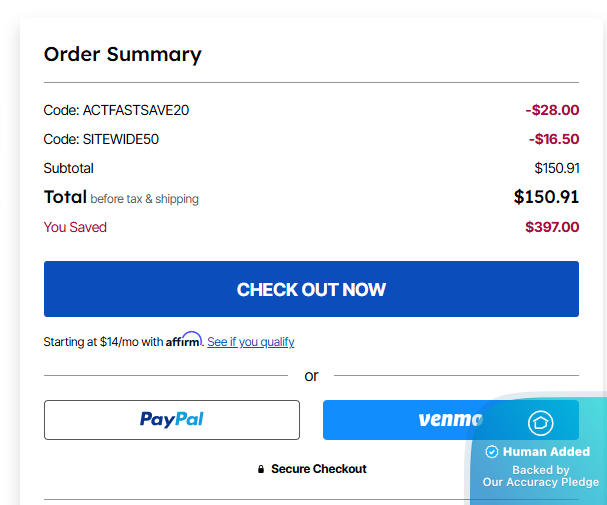Click the Secure Checkout text
This screenshot has height=505, width=607.
pyautogui.click(x=318, y=469)
